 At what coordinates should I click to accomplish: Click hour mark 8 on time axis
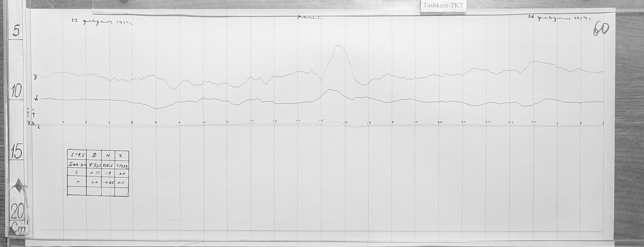click(x=156, y=123)
